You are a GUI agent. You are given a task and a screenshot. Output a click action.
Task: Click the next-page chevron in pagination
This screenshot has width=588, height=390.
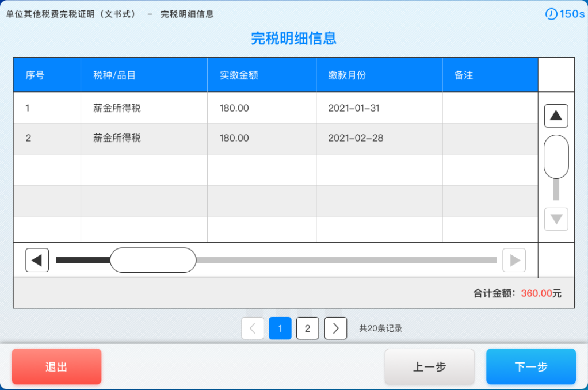(335, 328)
